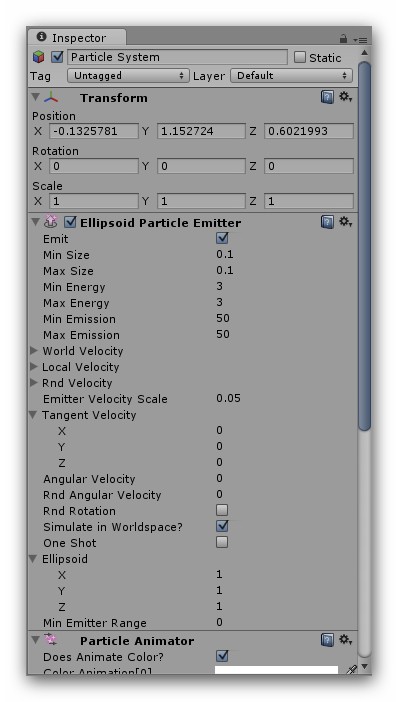The width and height of the screenshot is (398, 702).
Task: Enable the One Shot checkbox
Action: (x=222, y=542)
